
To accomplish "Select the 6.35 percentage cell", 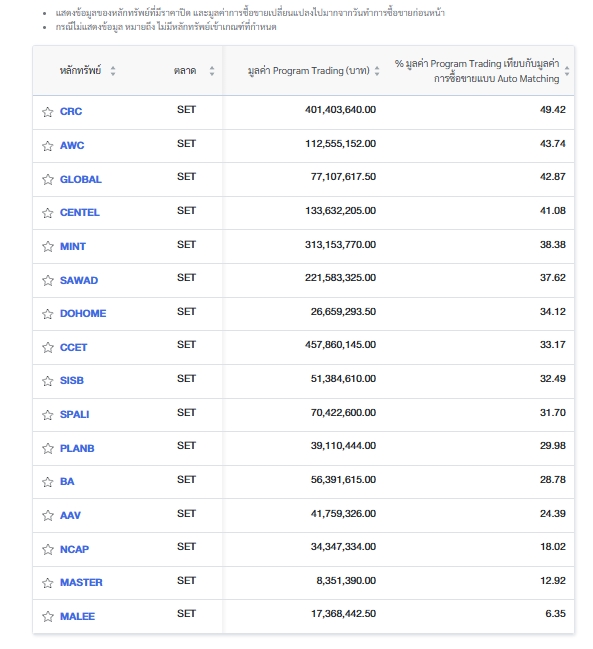I will coord(555,614).
